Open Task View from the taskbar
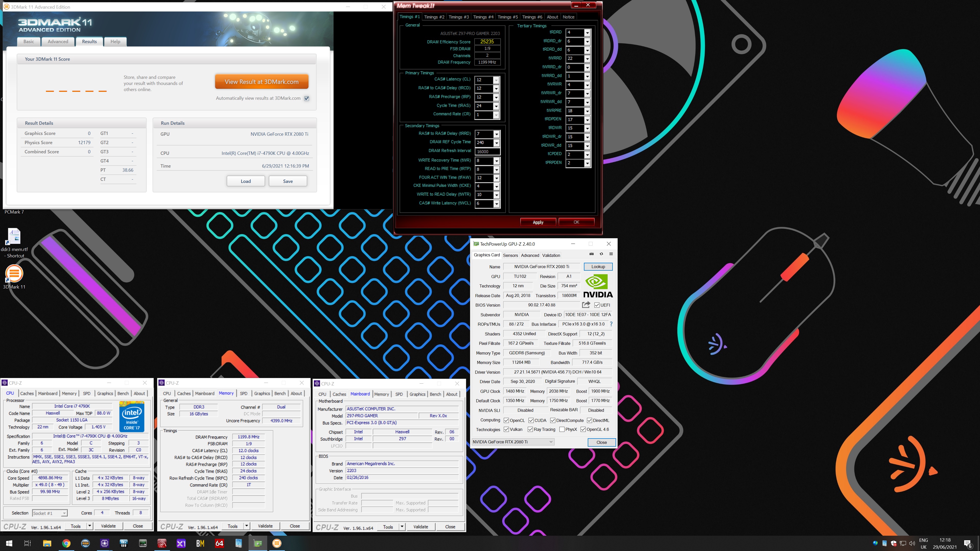This screenshot has width=980, height=551. coord(27,543)
